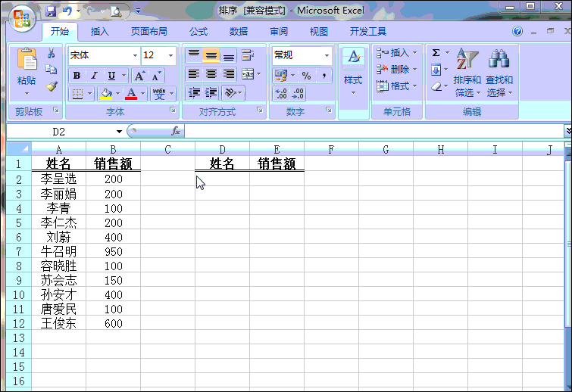Open Fill down options icon
Screen dimensions: 572x392
pos(436,70)
